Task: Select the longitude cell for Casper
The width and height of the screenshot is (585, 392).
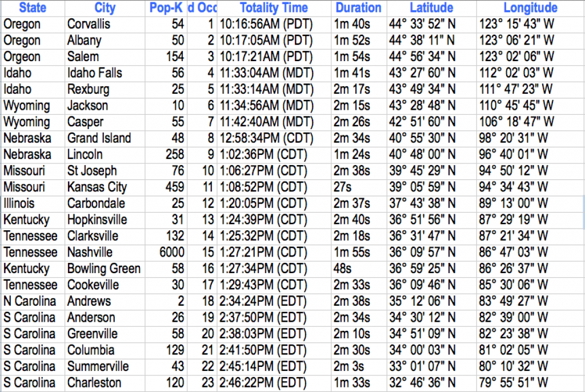Action: [x=516, y=122]
